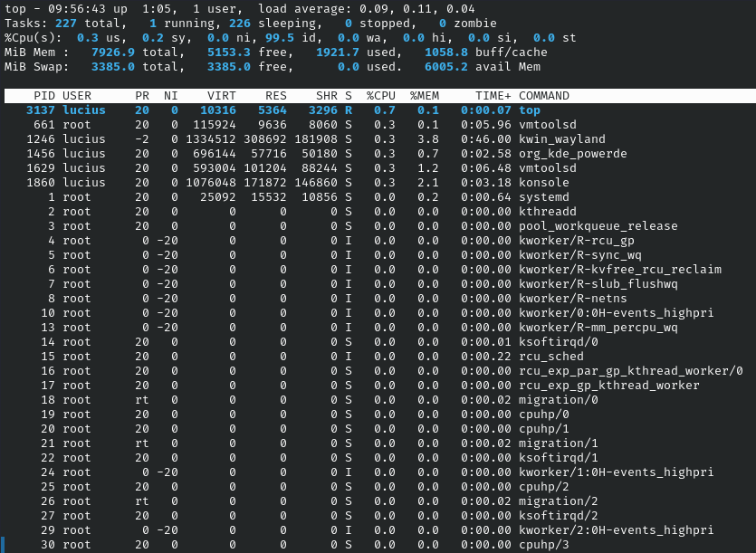The height and width of the screenshot is (553, 756).
Task: Click the Tasks total count
Action: tap(70, 23)
